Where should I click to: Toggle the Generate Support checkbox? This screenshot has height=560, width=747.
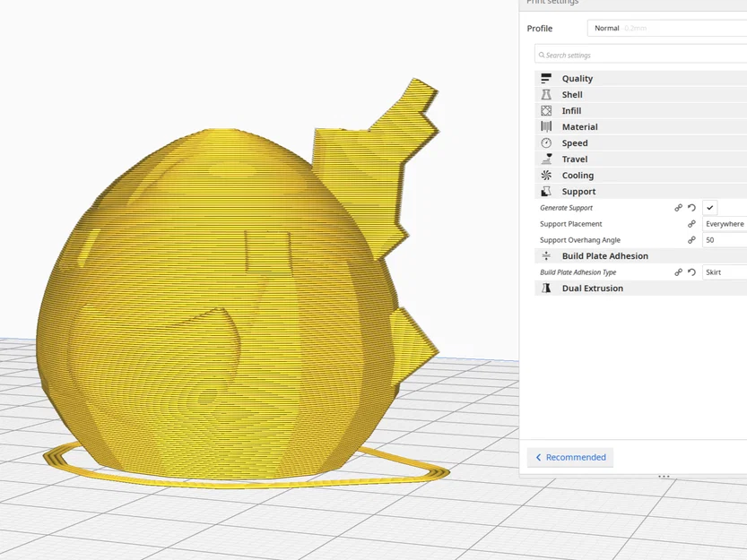point(710,208)
